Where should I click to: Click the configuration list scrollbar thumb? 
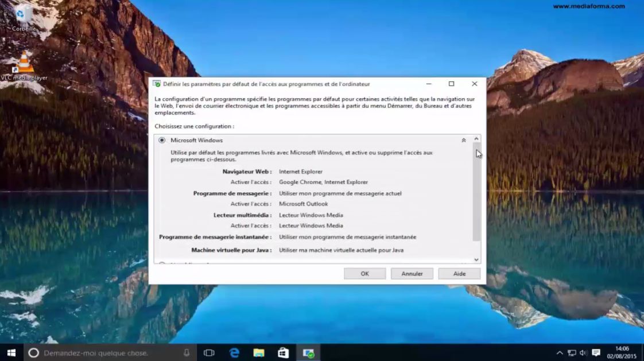476,192
